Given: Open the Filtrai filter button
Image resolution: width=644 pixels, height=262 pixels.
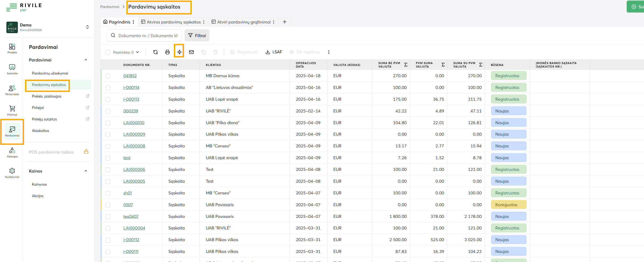Looking at the screenshot, I should click(x=197, y=36).
